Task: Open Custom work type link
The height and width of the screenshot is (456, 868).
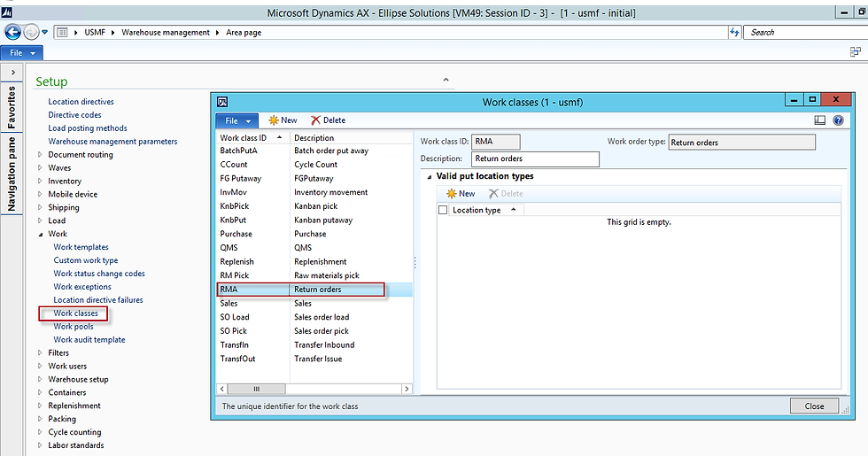Action: point(86,260)
